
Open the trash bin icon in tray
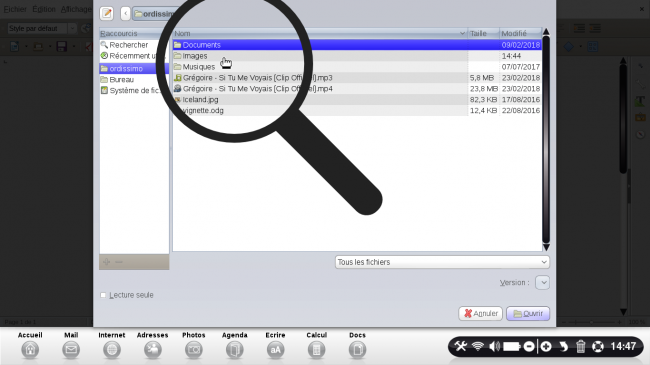click(580, 346)
